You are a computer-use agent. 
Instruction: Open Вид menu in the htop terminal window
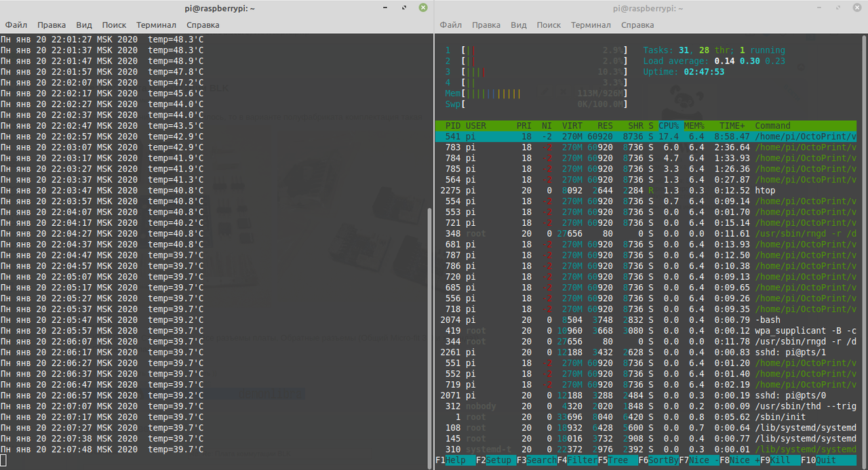pyautogui.click(x=518, y=24)
